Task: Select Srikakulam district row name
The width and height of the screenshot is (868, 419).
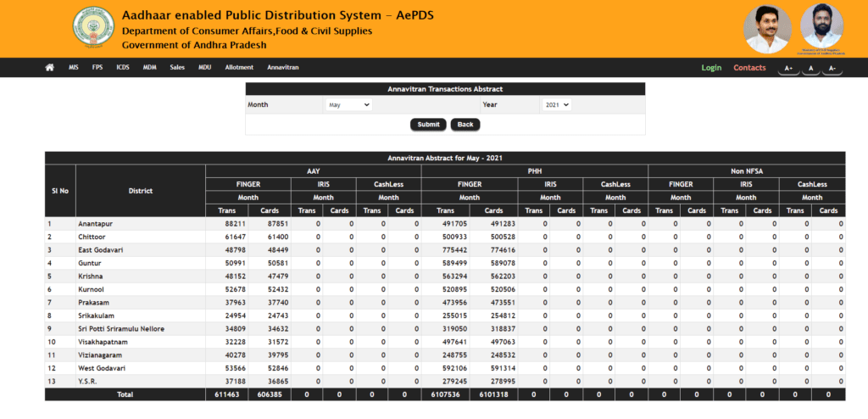Action: (x=96, y=316)
